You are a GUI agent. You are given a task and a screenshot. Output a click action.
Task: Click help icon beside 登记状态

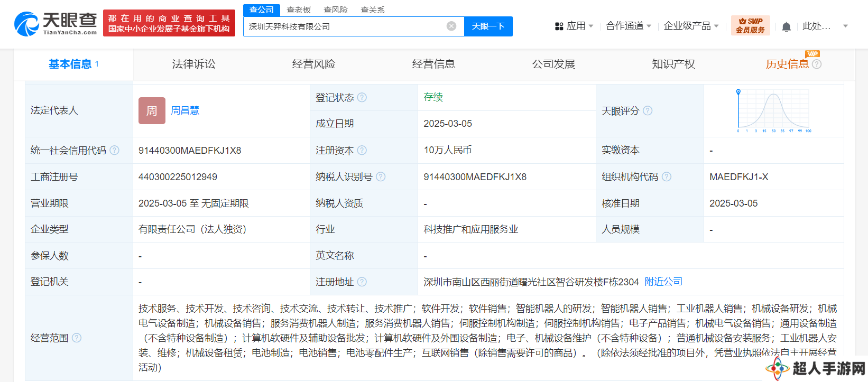(x=362, y=97)
